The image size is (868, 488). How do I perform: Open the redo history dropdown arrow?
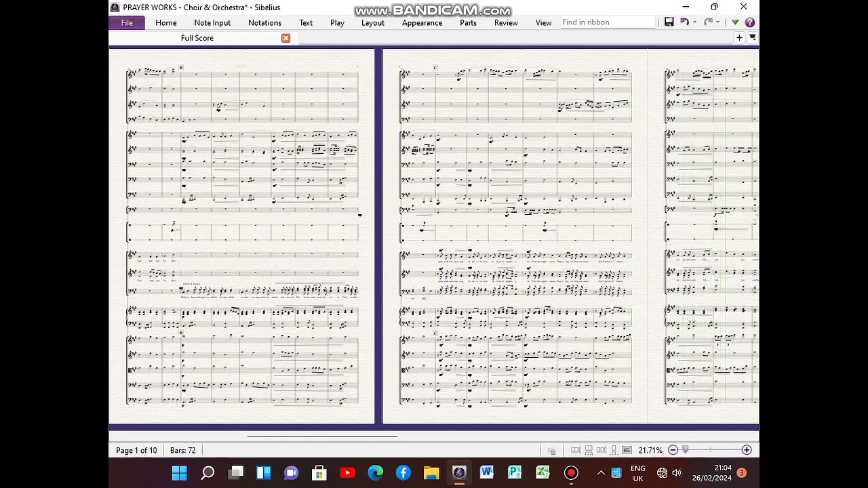coord(718,22)
